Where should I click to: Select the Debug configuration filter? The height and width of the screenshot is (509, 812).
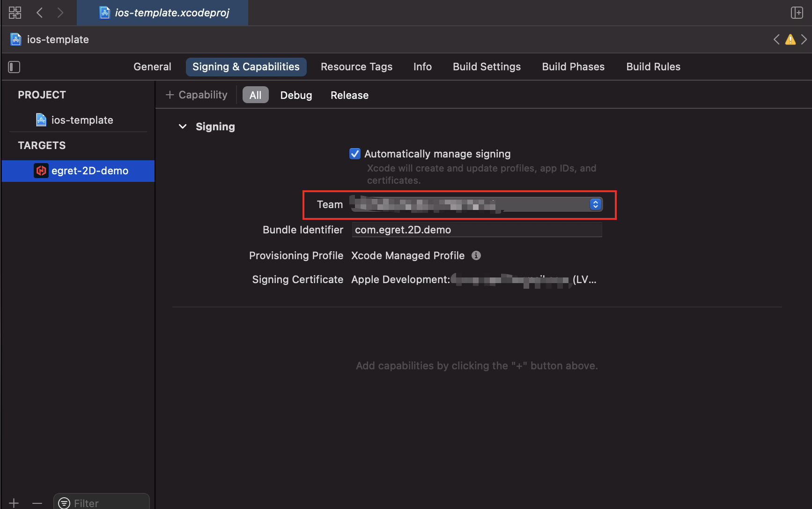point(296,95)
